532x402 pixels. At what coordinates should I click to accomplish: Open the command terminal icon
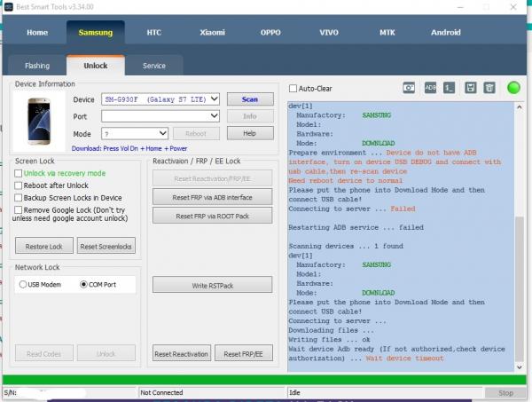pos(450,88)
